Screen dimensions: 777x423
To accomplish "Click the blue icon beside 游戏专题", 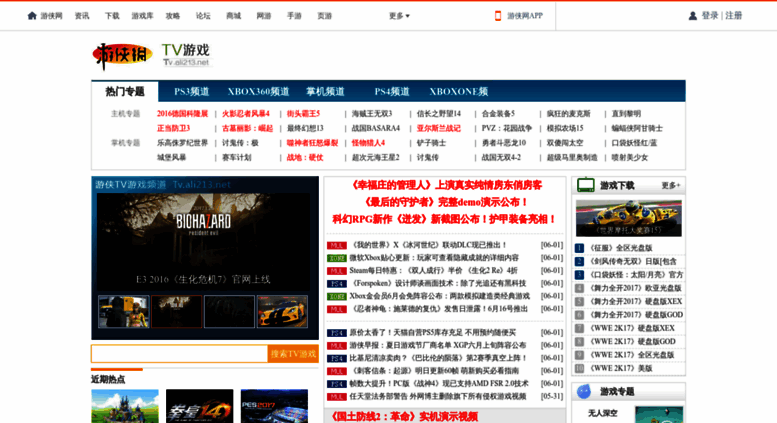I will click(x=585, y=391).
